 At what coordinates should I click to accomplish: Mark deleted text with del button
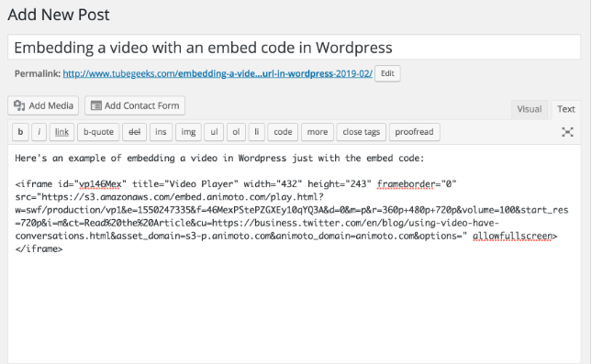click(134, 132)
